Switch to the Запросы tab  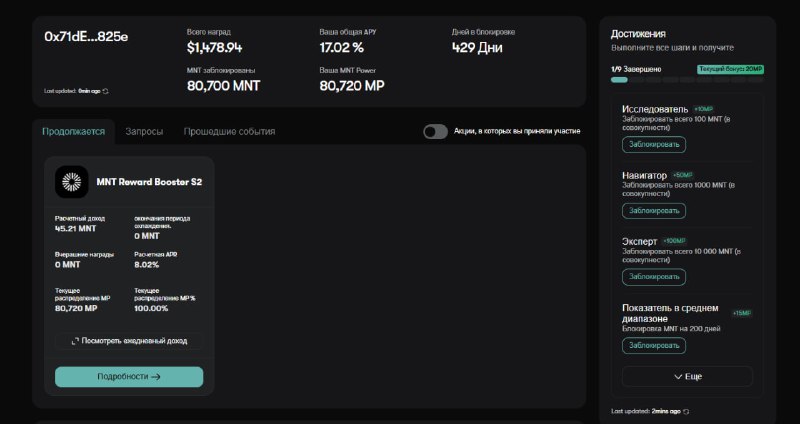[144, 132]
